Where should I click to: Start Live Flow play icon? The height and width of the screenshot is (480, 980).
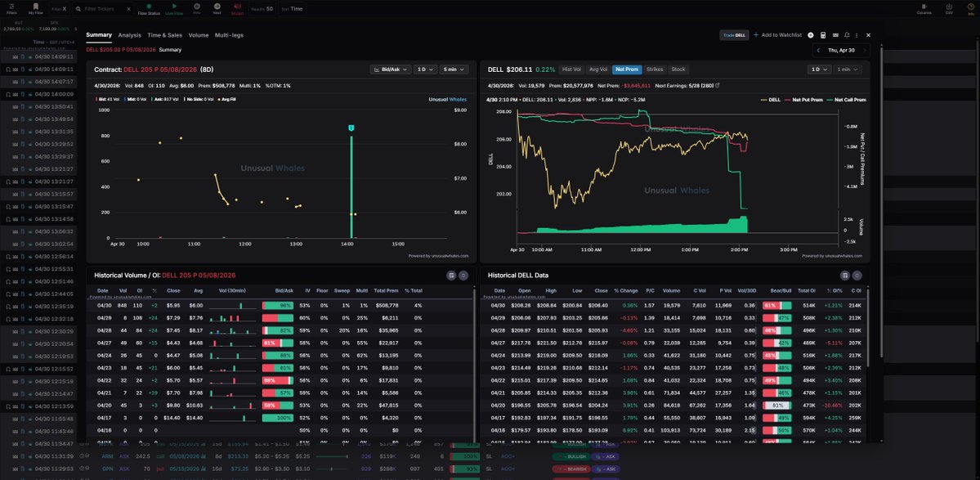pyautogui.click(x=174, y=6)
